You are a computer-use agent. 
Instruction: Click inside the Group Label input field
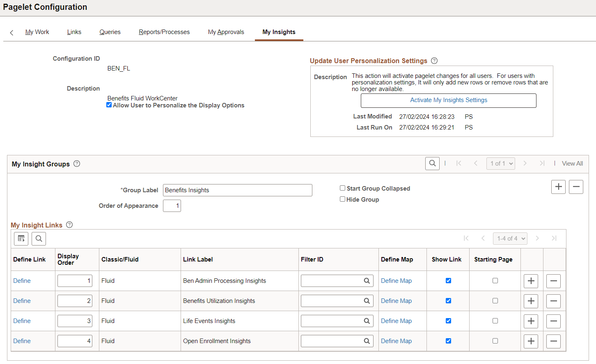237,190
